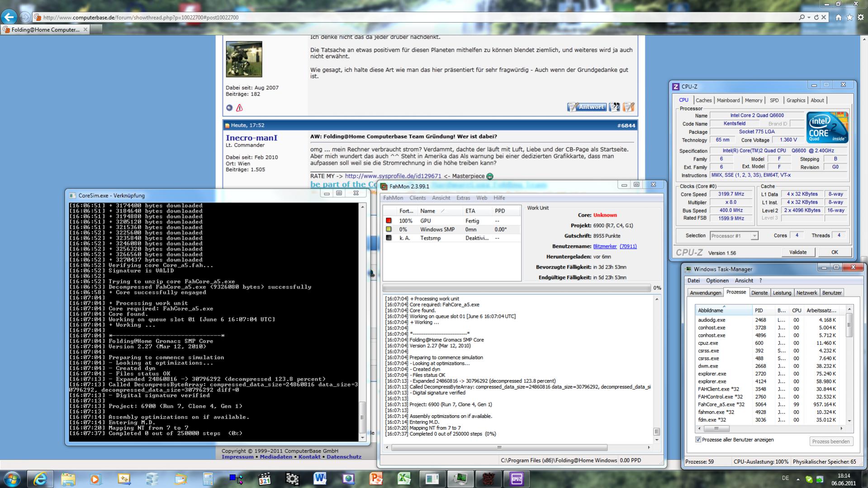Open Windows Explorer folder on taskbar
This screenshot has width=868, height=488.
coord(68,479)
